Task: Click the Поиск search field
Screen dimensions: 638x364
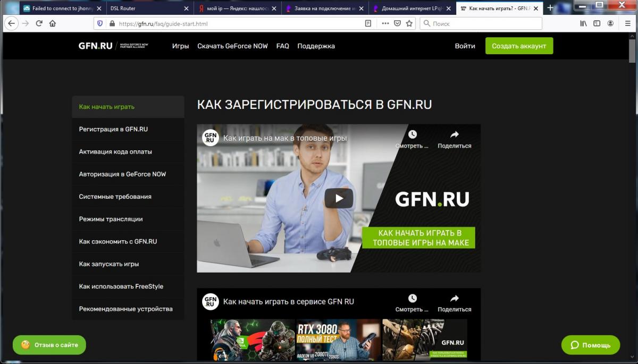Action: [481, 23]
